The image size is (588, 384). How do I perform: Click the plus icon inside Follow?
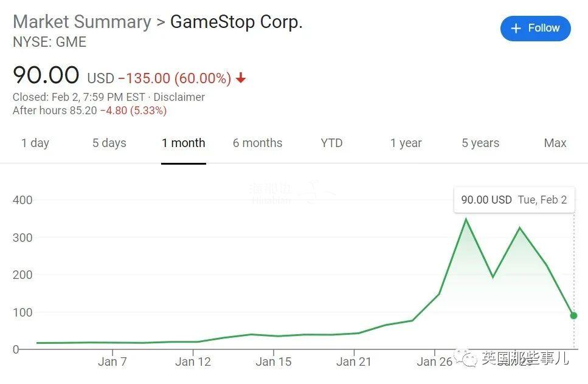coord(516,29)
